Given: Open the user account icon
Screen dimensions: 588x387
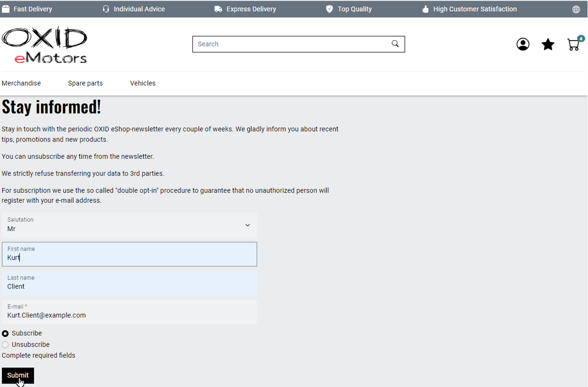Looking at the screenshot, I should coord(523,44).
